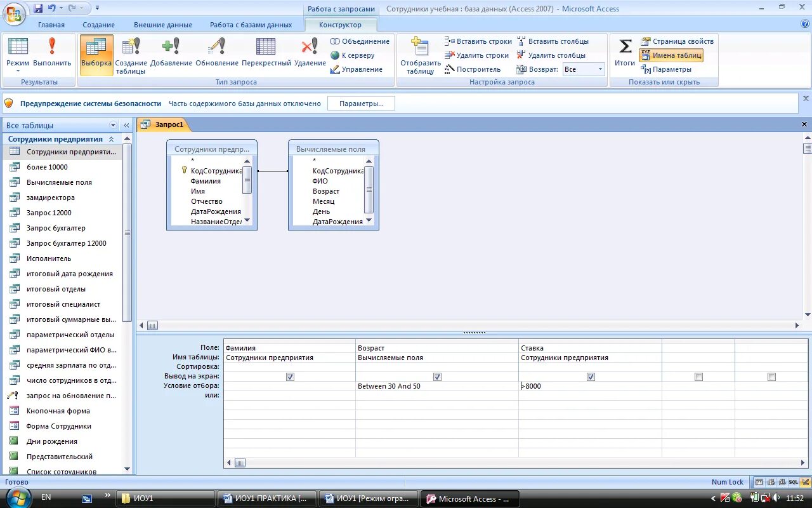Select Управление data-definition option
This screenshot has height=508, width=812.
357,69
